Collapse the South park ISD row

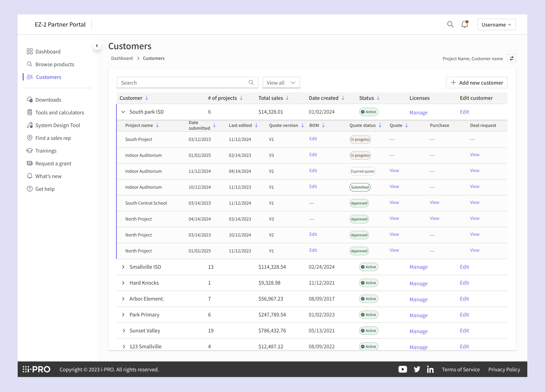pyautogui.click(x=123, y=112)
